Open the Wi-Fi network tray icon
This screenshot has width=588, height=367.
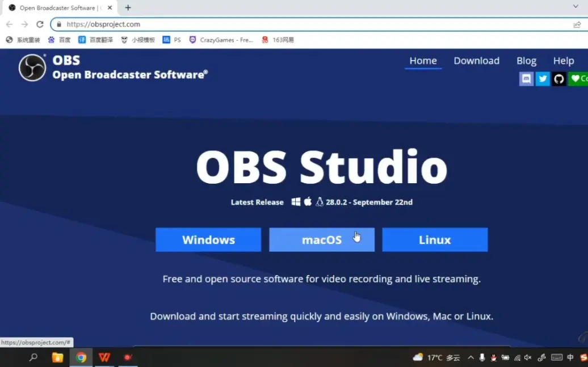pos(517,358)
